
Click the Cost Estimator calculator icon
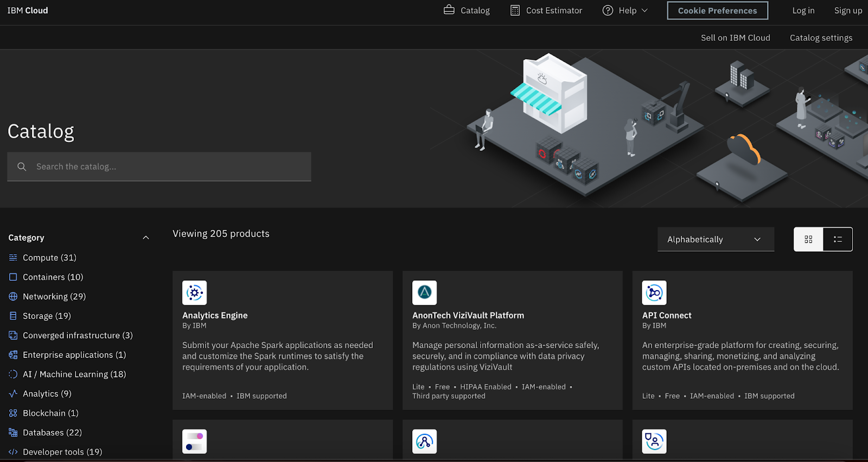515,10
